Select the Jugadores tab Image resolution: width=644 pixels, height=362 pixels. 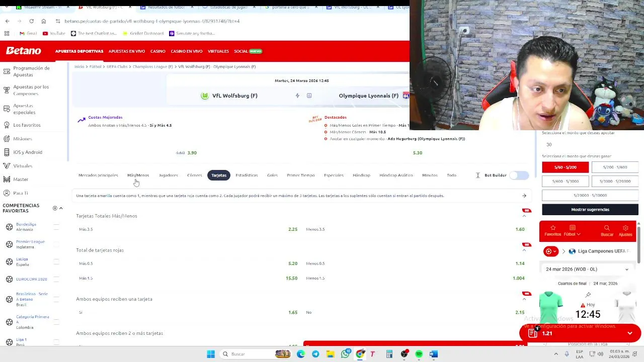[x=168, y=175]
